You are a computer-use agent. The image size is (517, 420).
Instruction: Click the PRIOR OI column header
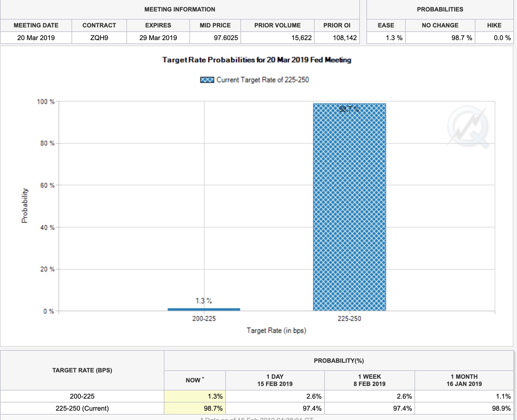337,25
